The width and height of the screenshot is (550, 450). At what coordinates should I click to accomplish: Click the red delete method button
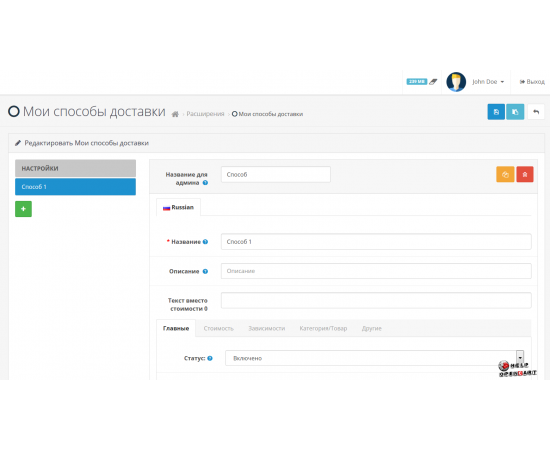coord(525,174)
